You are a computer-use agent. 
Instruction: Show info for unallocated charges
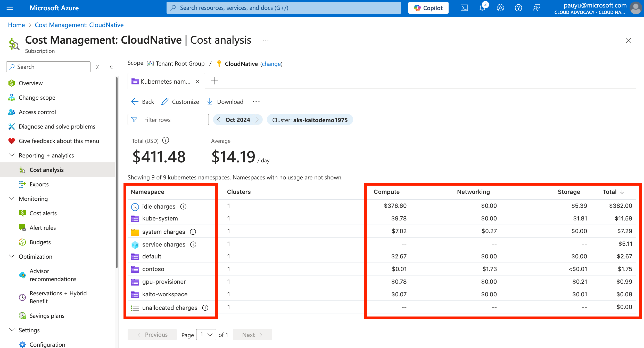point(205,308)
